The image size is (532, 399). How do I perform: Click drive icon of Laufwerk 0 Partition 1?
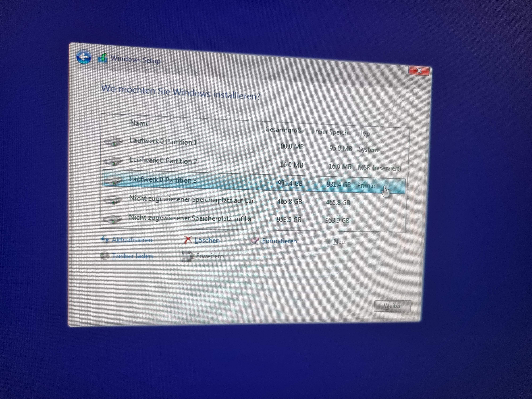[114, 141]
